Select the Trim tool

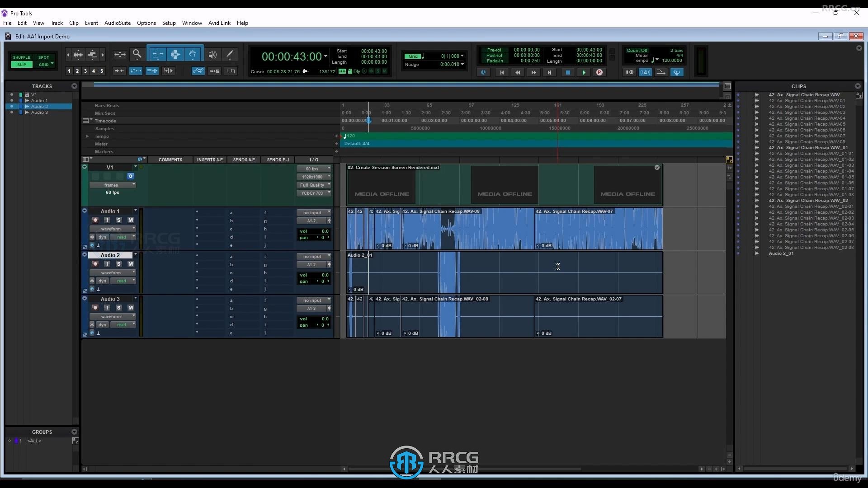tap(157, 55)
